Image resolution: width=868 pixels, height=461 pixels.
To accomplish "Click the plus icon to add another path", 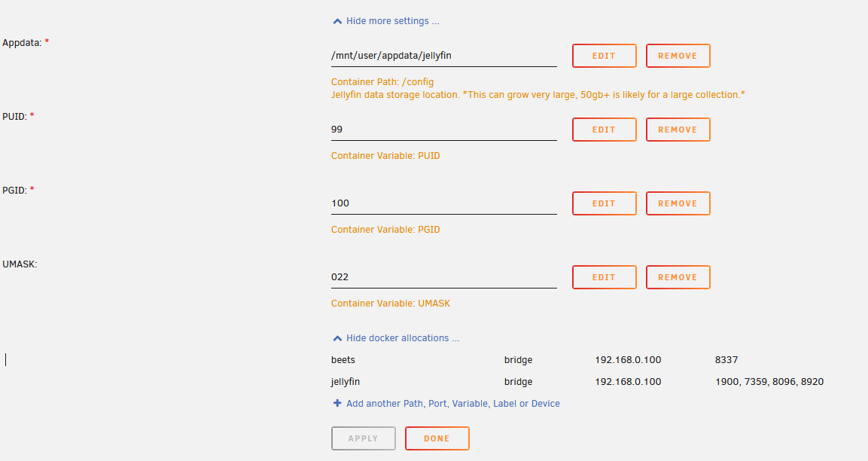I will [x=337, y=404].
